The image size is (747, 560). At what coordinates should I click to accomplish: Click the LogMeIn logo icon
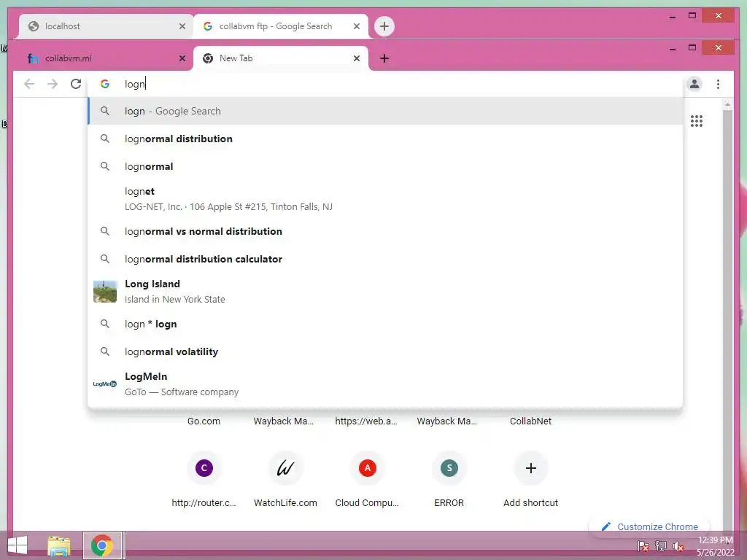click(105, 384)
